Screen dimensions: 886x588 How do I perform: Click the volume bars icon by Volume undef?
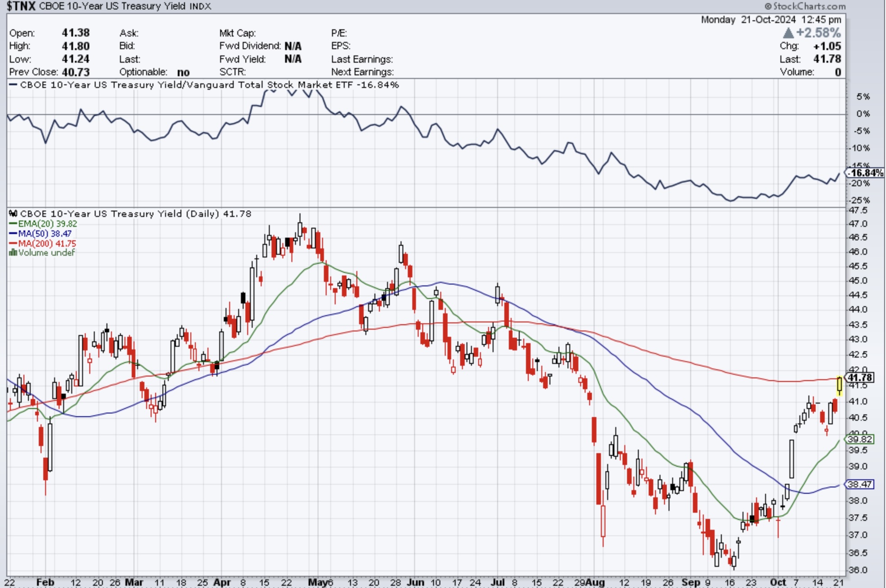13,253
